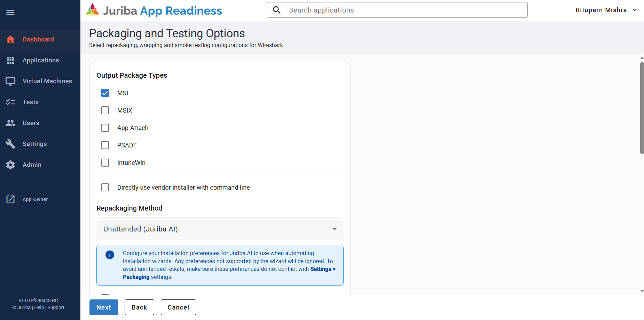Open the Help footer link
This screenshot has height=320, width=644.
(x=39, y=307)
